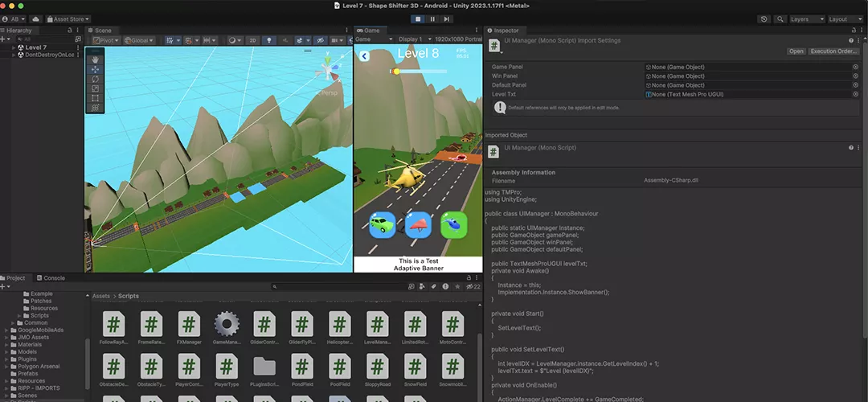Tap the green car shape button in Game
The width and height of the screenshot is (868, 402).
coord(382,225)
